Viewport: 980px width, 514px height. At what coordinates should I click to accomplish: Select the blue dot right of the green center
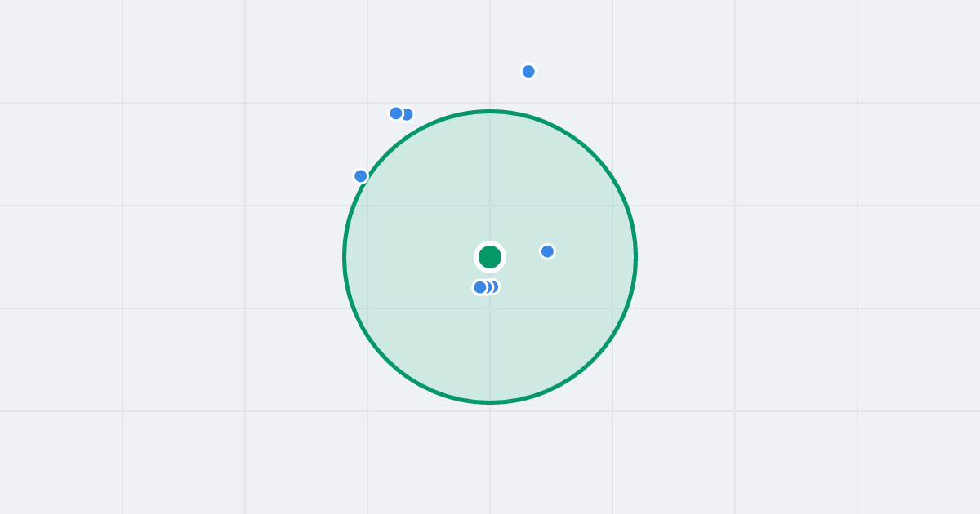pos(547,251)
